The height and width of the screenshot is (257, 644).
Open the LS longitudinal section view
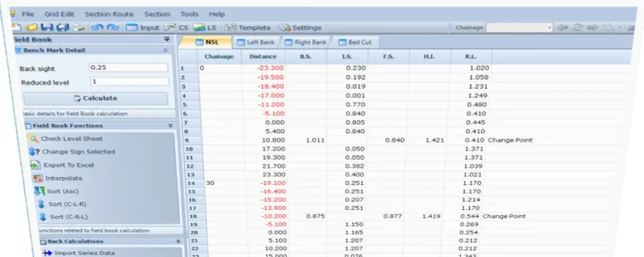click(x=206, y=28)
